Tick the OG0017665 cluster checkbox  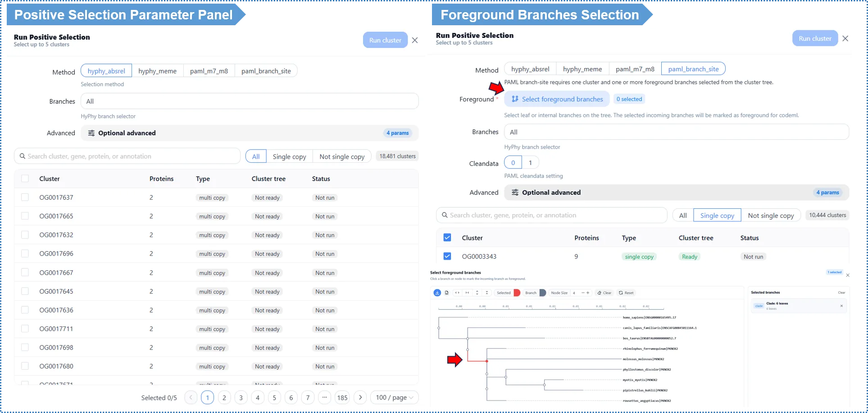[x=25, y=216]
